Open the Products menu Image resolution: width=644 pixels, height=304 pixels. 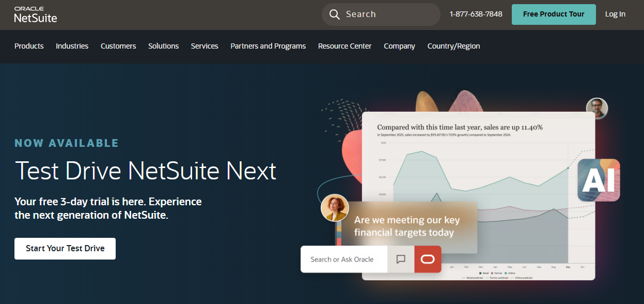click(29, 46)
